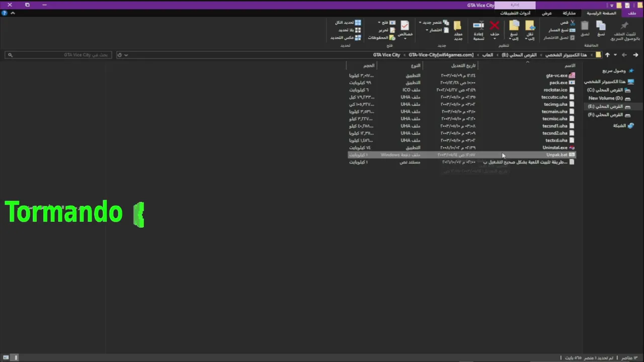Viewport: 644px width, 362px height.
Task: Open the Application Tools (أدوات التطبيقات) tab
Action: point(515,13)
